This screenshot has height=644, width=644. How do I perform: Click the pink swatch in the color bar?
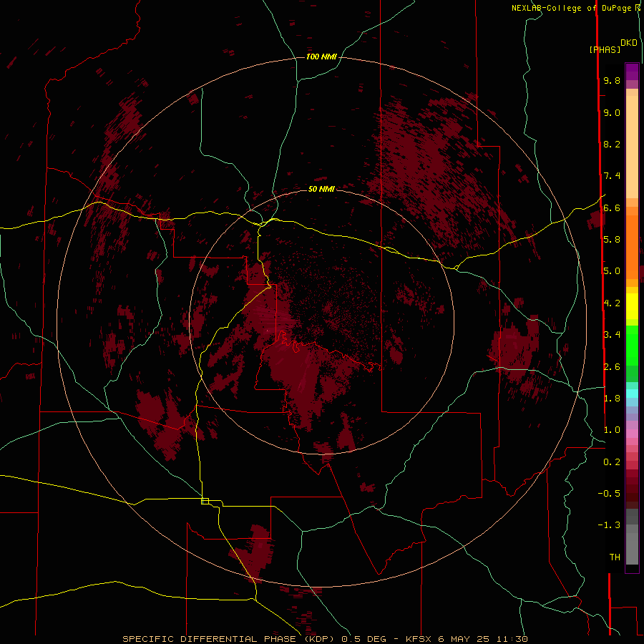tap(632, 434)
